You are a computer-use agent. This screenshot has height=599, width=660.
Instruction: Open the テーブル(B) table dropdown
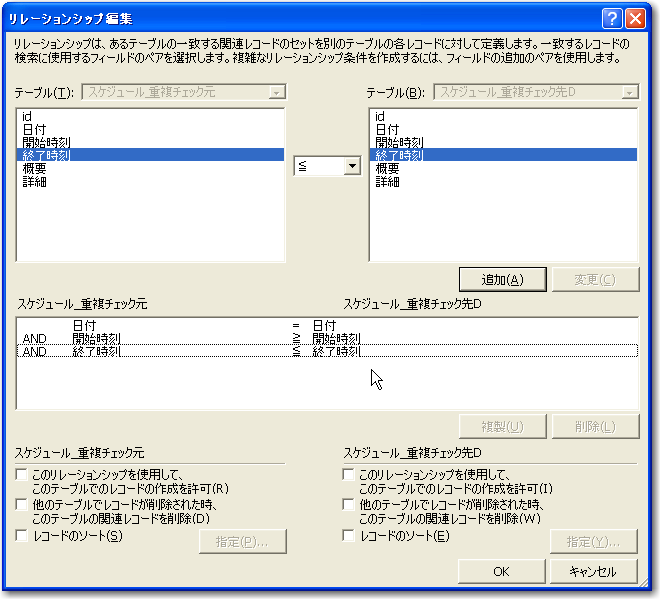point(629,93)
